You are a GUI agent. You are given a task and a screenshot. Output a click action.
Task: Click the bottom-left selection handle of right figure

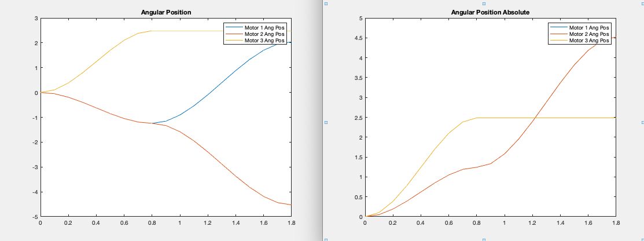(326, 239)
